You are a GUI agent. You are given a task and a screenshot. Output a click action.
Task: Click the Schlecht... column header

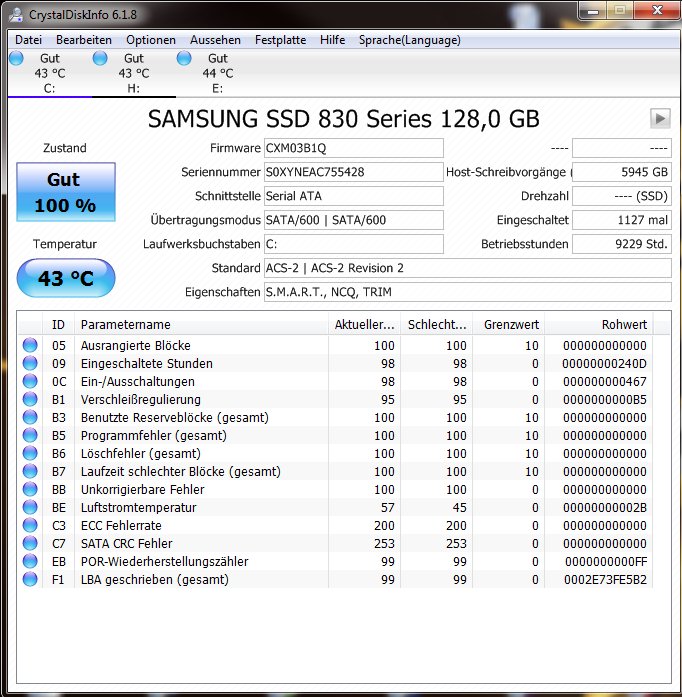coord(437,324)
